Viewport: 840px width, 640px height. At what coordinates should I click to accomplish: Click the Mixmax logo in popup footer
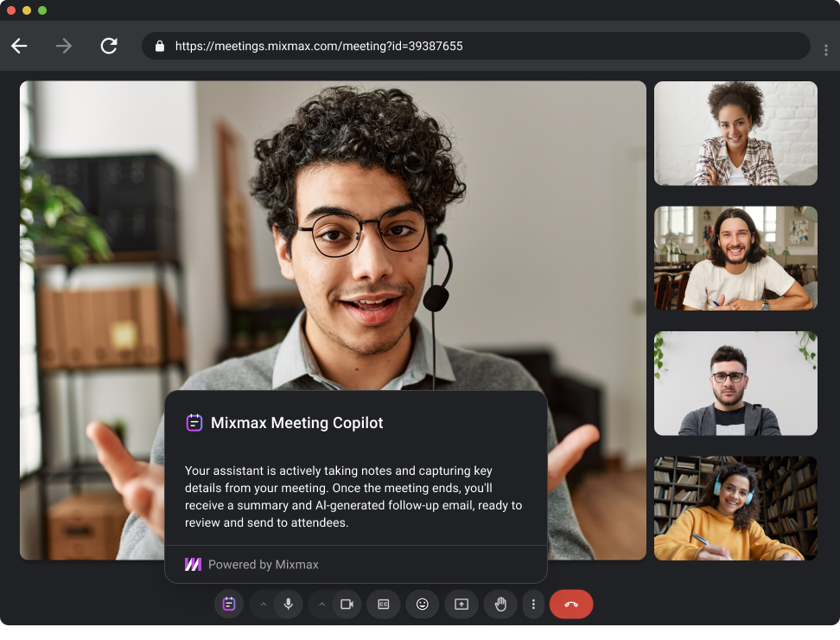pos(193,565)
